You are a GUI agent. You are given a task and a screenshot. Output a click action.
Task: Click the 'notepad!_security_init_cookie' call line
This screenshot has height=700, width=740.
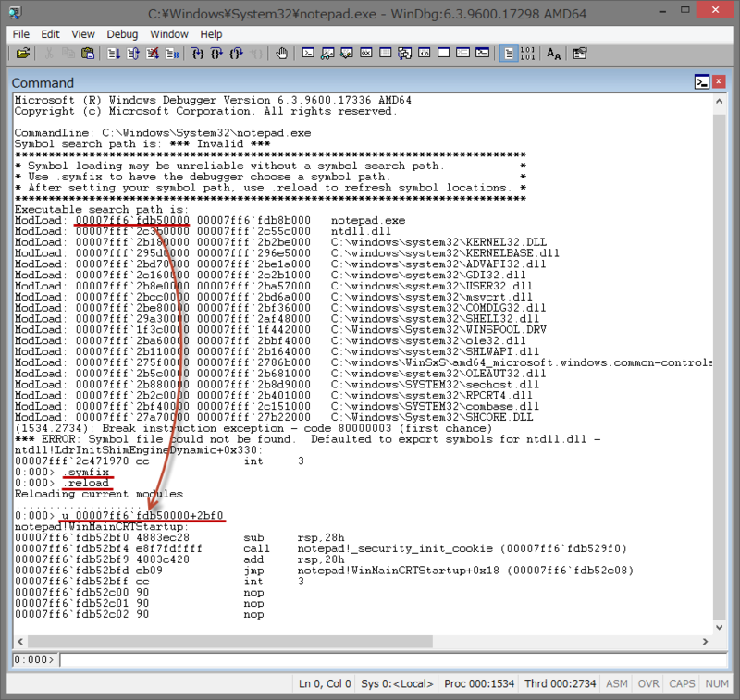(321, 548)
